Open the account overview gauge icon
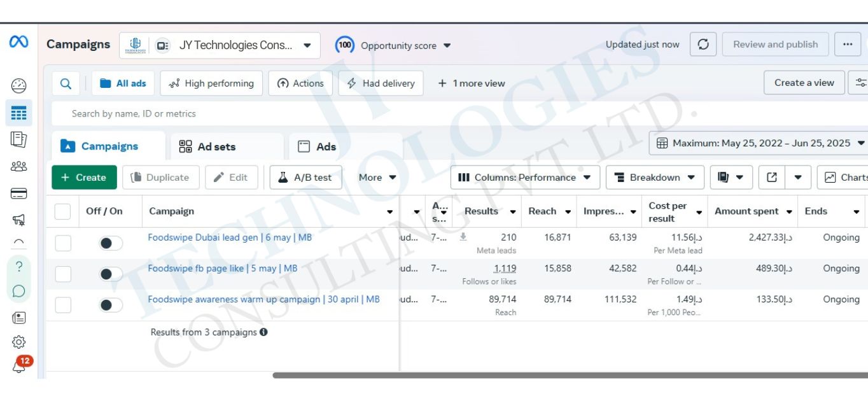Image resolution: width=868 pixels, height=401 pixels. click(x=18, y=85)
